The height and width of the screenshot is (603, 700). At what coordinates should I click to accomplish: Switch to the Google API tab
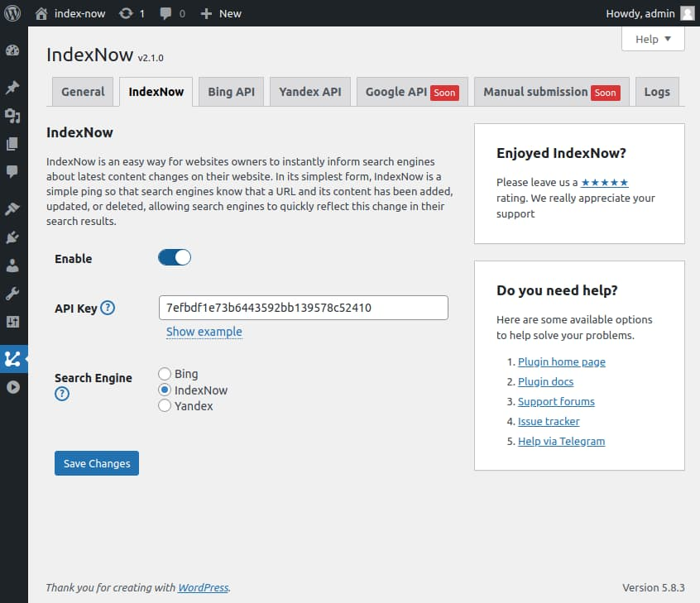[412, 92]
